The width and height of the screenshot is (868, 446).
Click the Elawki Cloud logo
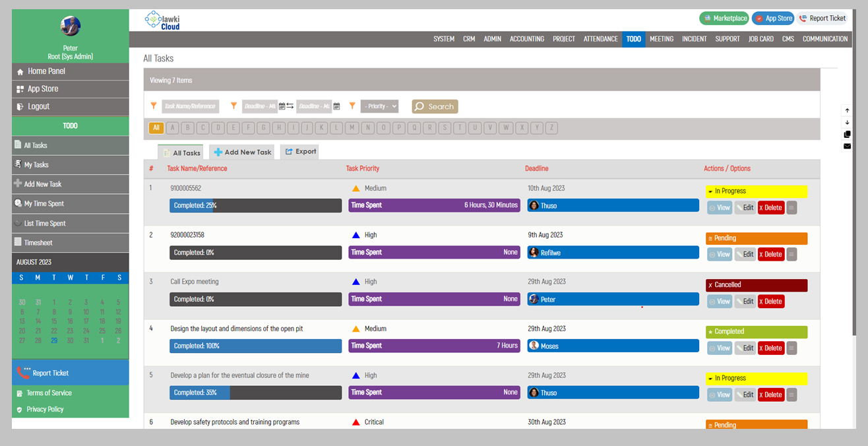pos(163,20)
